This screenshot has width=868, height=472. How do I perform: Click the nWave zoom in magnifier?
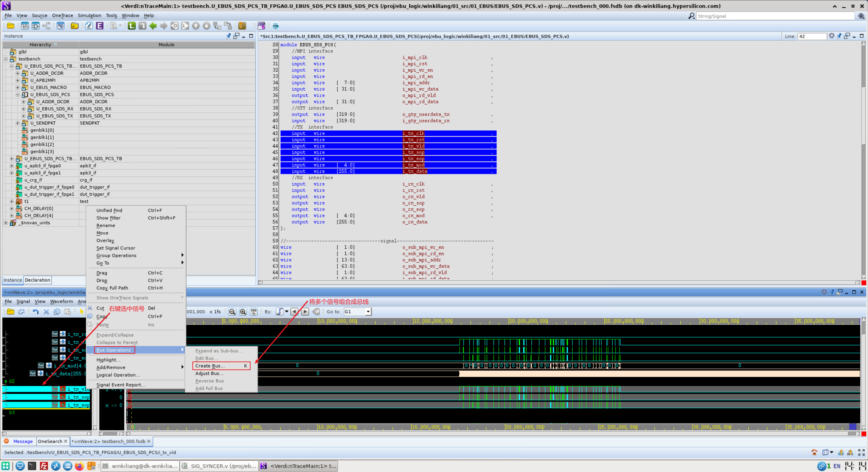click(x=243, y=312)
